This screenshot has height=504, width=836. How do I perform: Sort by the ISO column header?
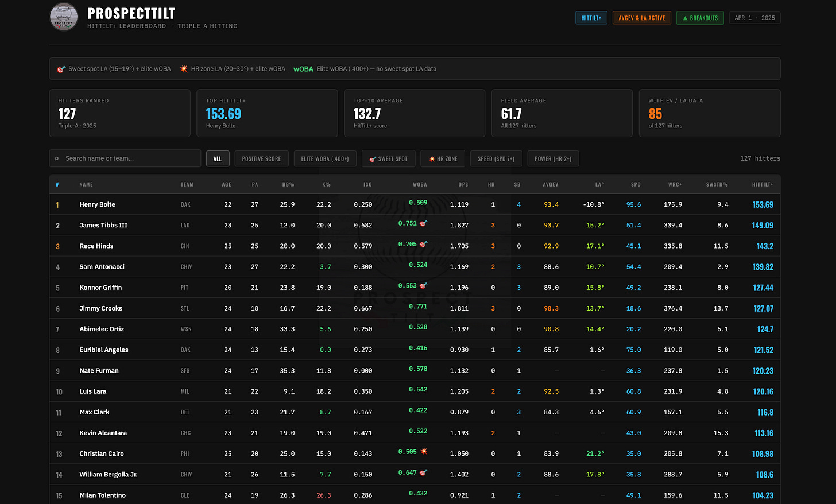pyautogui.click(x=367, y=184)
